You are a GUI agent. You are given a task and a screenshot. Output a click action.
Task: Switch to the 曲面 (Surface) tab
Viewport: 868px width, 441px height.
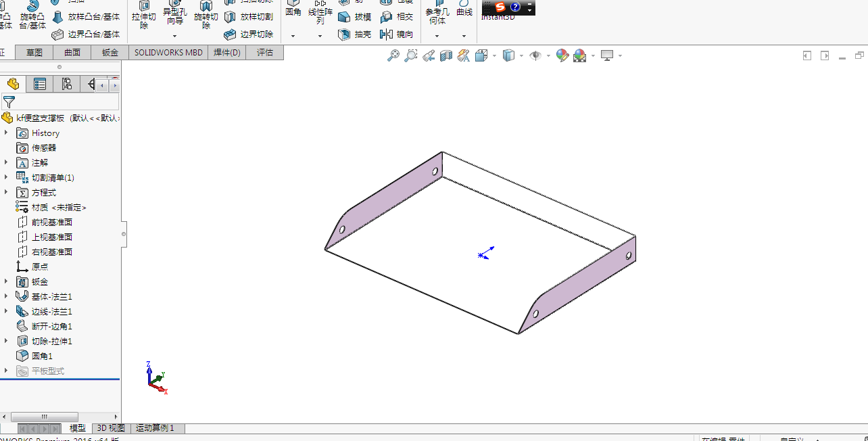point(72,53)
